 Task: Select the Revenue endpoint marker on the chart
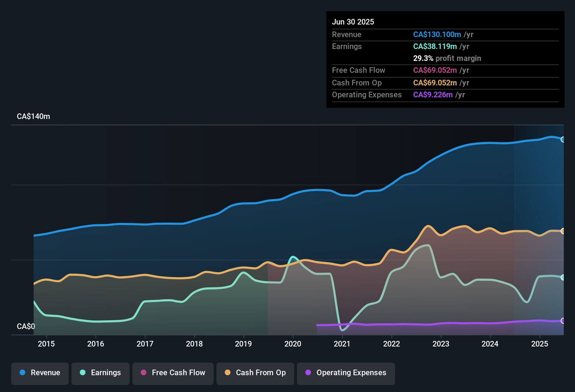pos(563,139)
